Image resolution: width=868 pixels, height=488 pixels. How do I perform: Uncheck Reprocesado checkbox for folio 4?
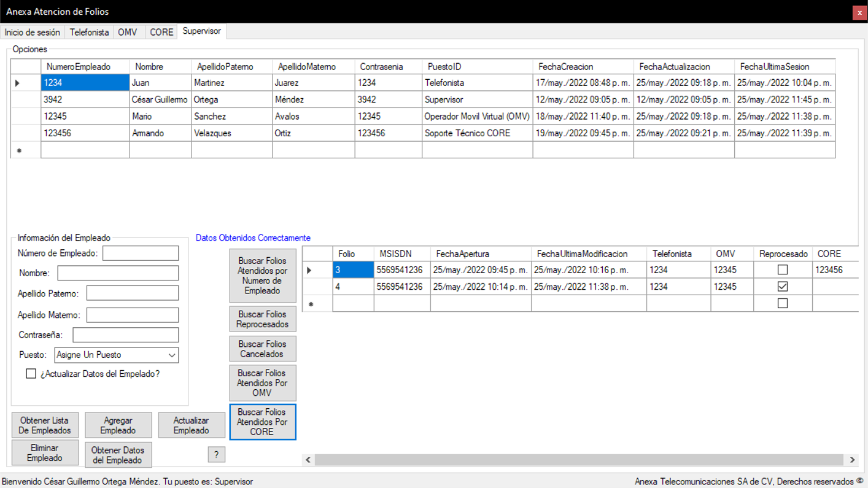tap(783, 287)
